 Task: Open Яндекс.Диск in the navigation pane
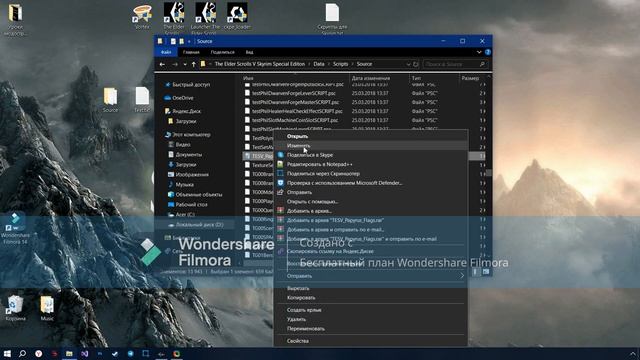pos(187,111)
